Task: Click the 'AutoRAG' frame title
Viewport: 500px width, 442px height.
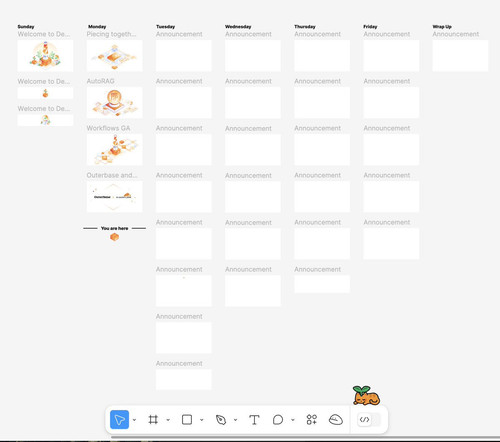Action: (100, 81)
